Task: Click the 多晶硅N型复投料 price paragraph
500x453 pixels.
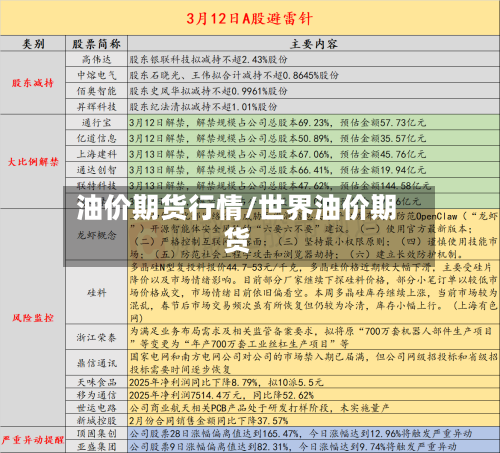Action: 313,293
